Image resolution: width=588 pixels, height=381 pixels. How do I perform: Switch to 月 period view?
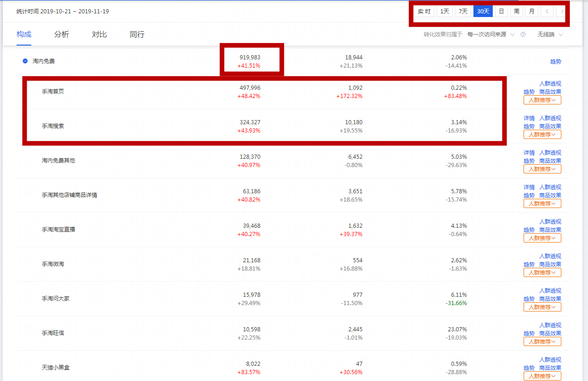pyautogui.click(x=531, y=12)
